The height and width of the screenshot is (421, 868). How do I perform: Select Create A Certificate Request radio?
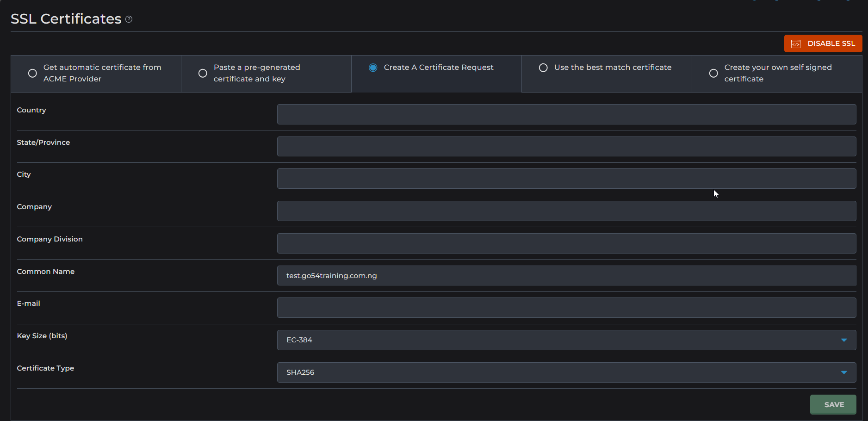click(373, 68)
